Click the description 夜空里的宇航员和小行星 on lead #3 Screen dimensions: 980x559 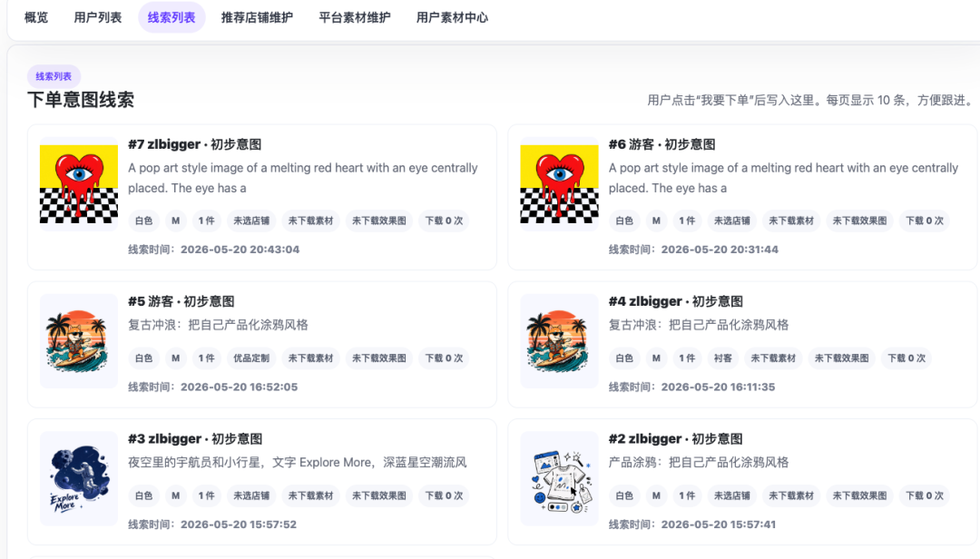[x=298, y=463]
